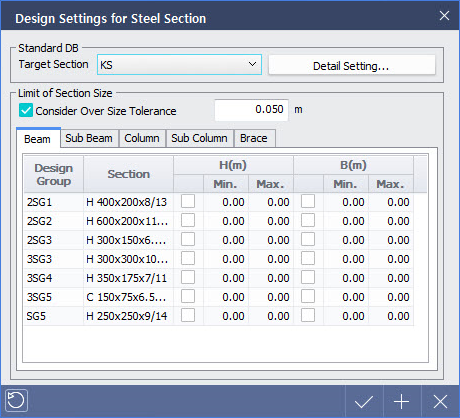The height and width of the screenshot is (418, 460).
Task: Disable Consider Over Size Tolerance checkbox
Action: (x=26, y=110)
